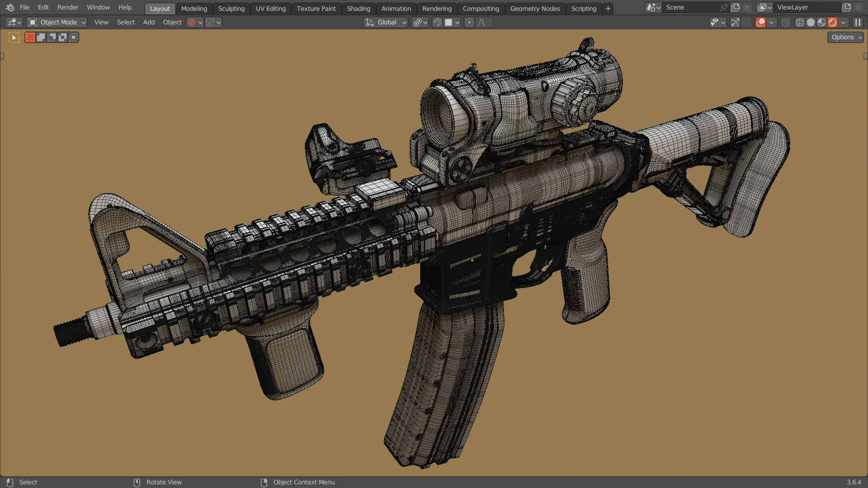
Task: Open the Render menu
Action: click(68, 7)
